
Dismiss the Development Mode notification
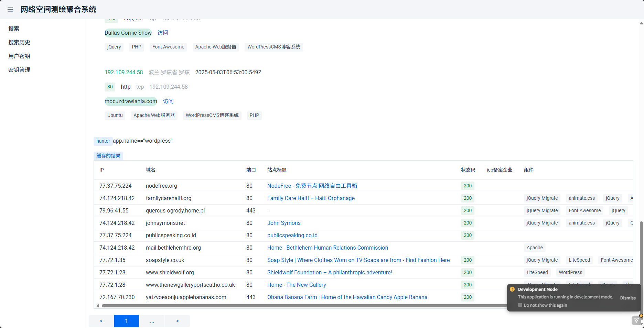(627, 298)
